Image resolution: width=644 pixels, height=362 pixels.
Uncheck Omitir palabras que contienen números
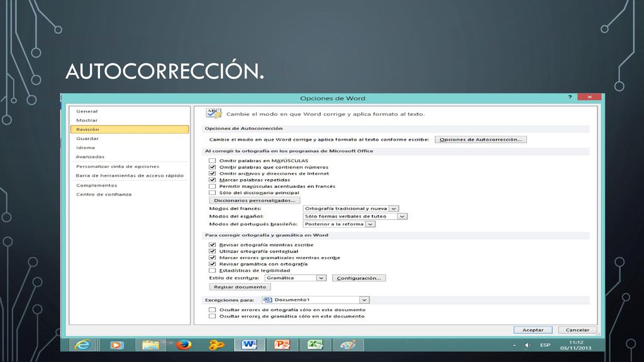[213, 167]
